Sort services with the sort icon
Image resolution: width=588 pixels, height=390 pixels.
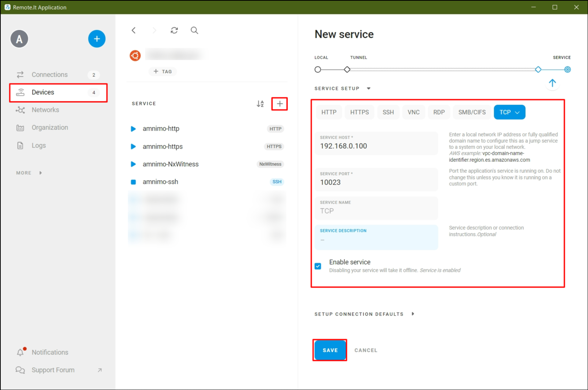260,104
